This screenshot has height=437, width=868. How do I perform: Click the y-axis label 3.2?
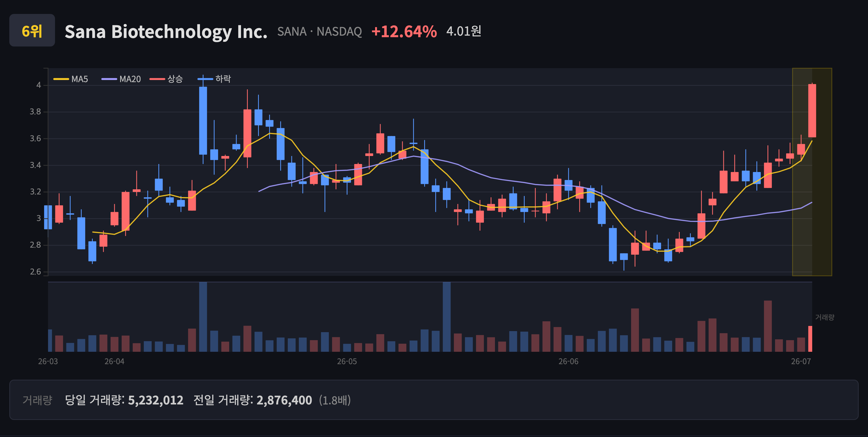coord(35,192)
